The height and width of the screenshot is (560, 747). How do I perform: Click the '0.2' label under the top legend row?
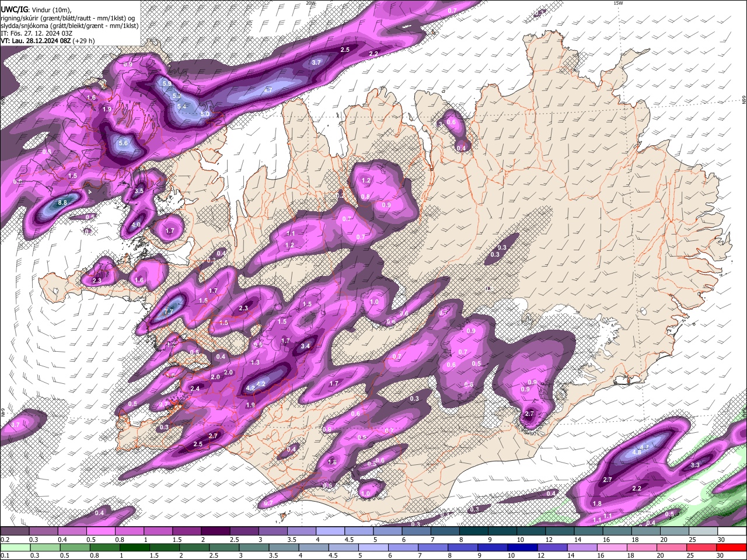pos(5,540)
